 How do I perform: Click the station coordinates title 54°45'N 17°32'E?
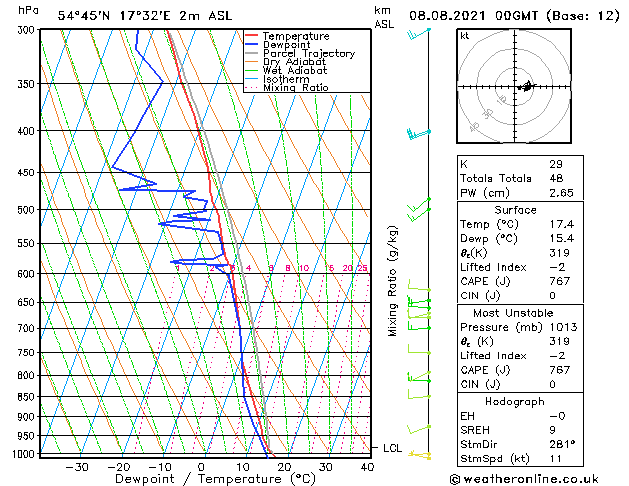pos(114,16)
